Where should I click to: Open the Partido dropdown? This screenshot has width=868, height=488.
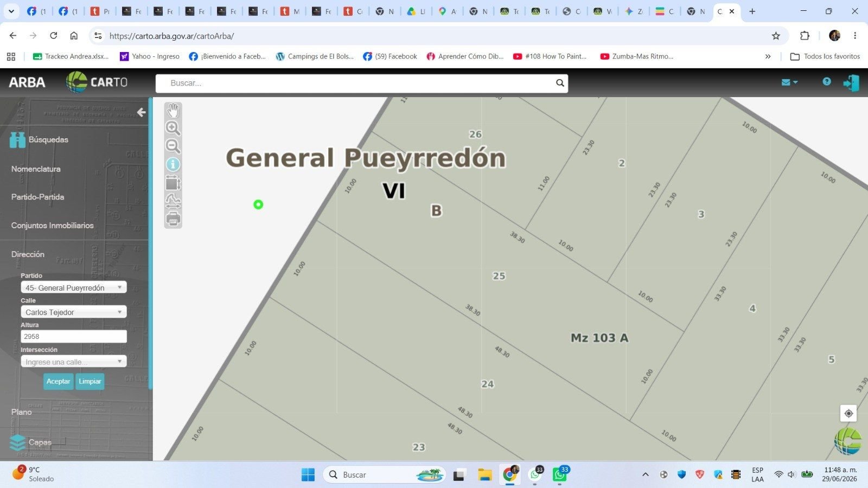[x=74, y=287]
